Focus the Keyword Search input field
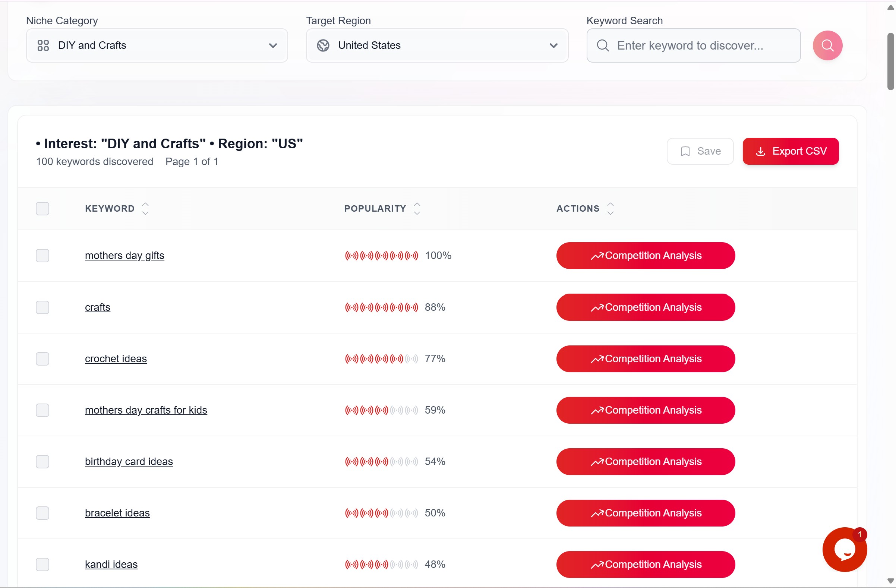The image size is (896, 588). [x=693, y=45]
